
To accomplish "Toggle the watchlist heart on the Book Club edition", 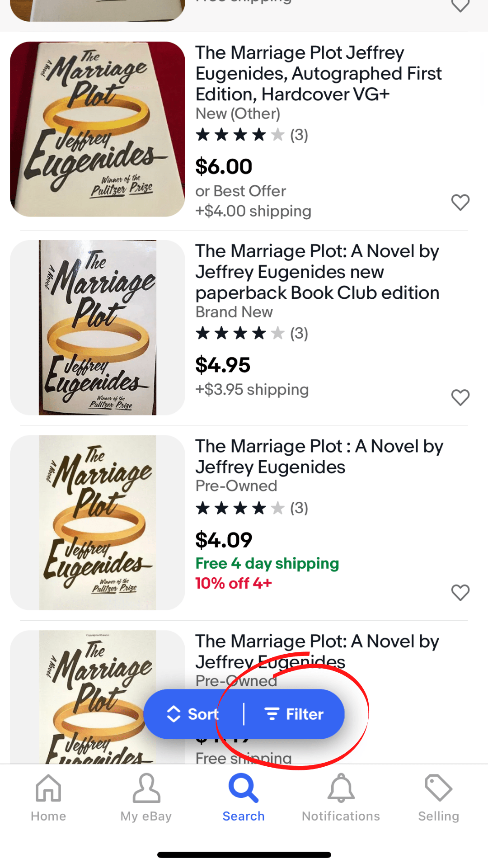I will click(x=461, y=398).
